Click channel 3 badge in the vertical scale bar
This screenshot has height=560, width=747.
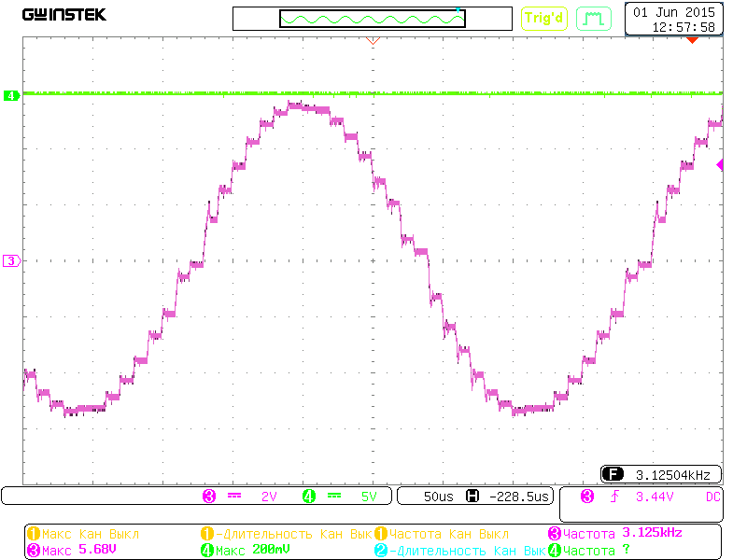[209, 497]
